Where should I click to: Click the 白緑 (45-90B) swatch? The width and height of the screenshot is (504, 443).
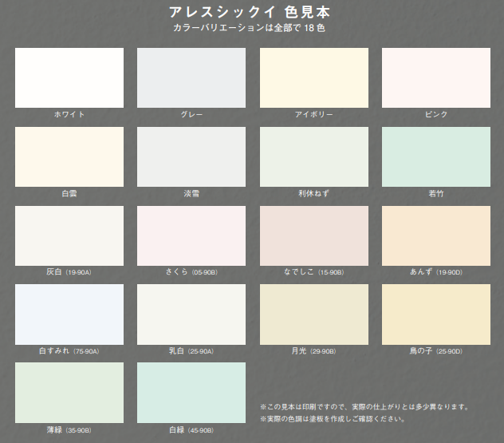191,392
